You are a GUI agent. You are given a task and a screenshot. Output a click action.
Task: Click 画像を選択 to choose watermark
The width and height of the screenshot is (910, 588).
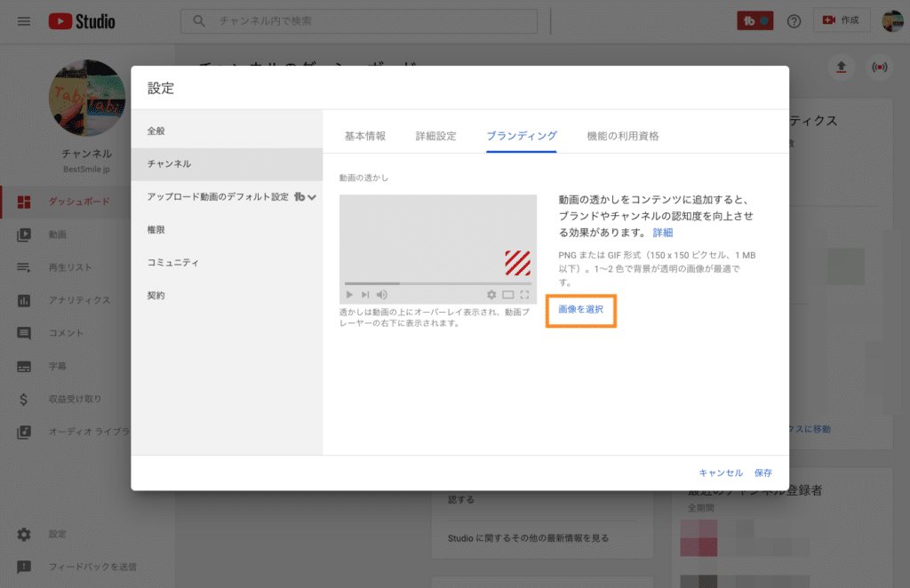click(580, 309)
